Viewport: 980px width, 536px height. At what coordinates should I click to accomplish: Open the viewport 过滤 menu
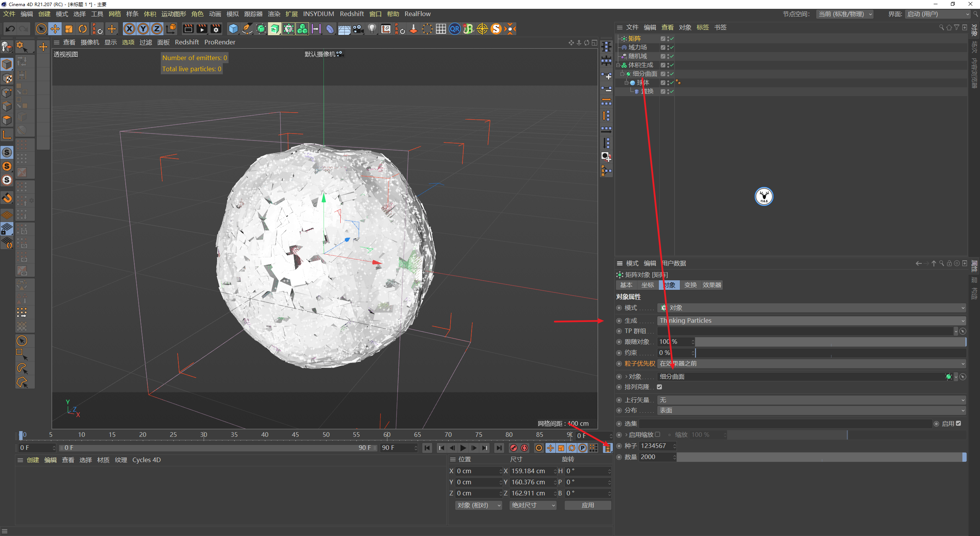click(x=145, y=42)
